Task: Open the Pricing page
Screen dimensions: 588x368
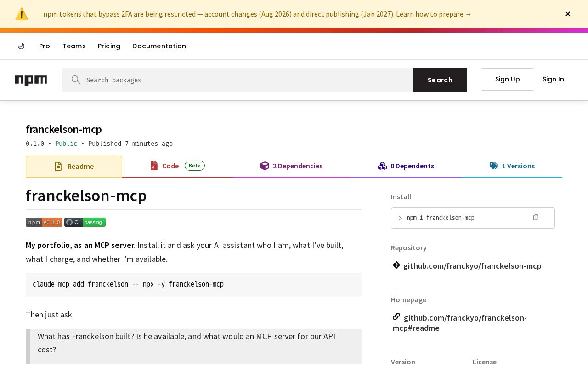Action: (x=109, y=46)
